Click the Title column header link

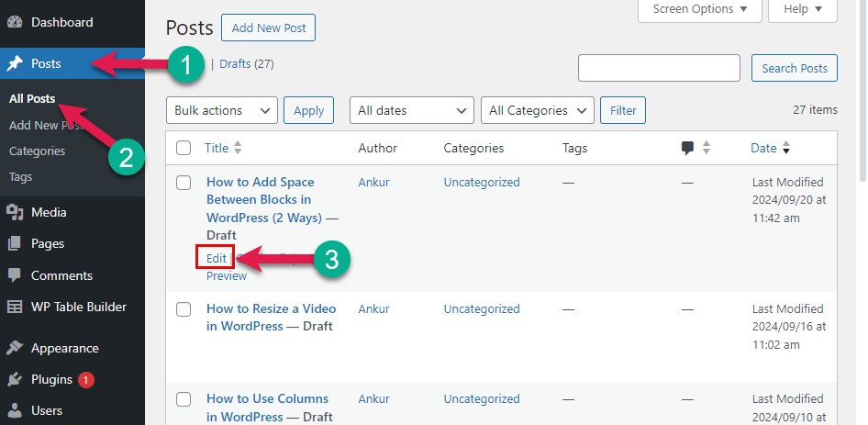[217, 148]
